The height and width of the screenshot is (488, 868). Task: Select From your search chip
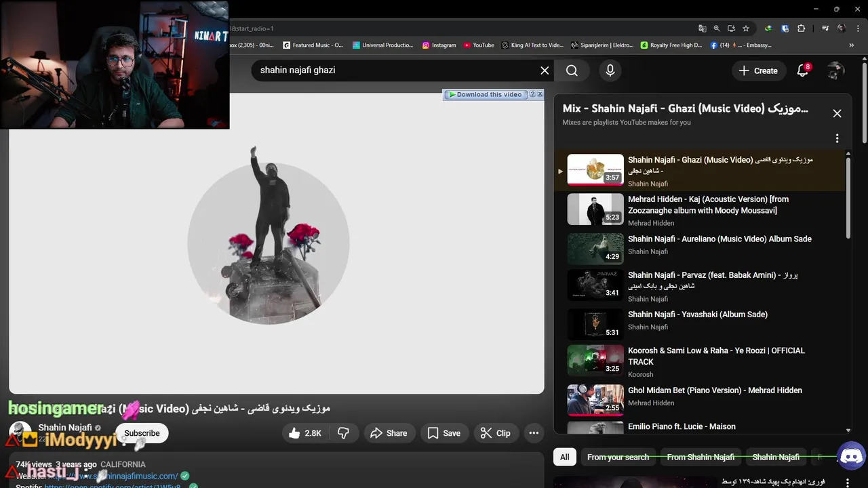pos(618,457)
